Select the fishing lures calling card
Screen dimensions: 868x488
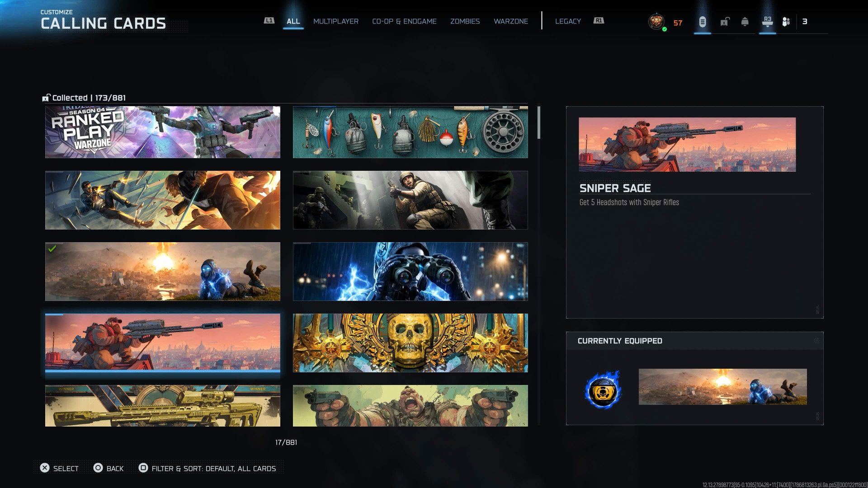(x=410, y=132)
